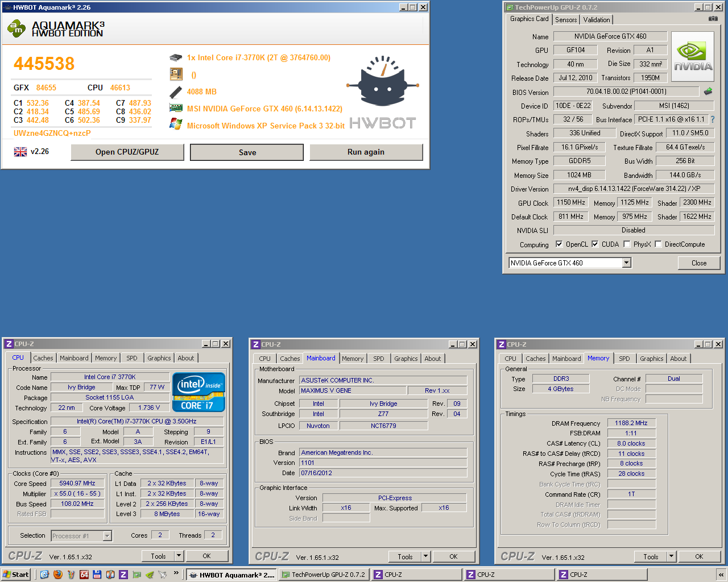Open the GPU selection dropdown in GPU-Z
Image resolution: width=728 pixels, height=582 pixels.
coord(626,263)
